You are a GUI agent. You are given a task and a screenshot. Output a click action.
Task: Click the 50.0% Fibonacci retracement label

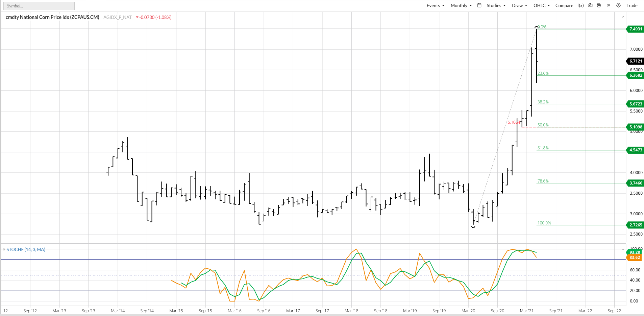(543, 125)
